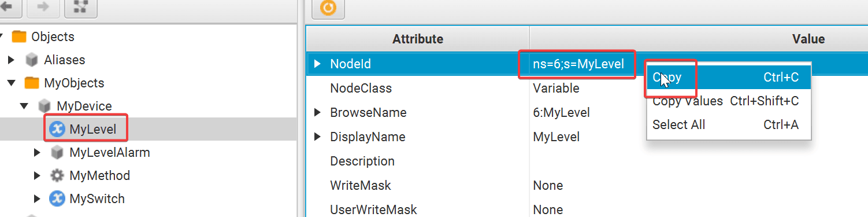The height and width of the screenshot is (217, 868).
Task: Click the NodeId attribute name
Action: (x=350, y=64)
